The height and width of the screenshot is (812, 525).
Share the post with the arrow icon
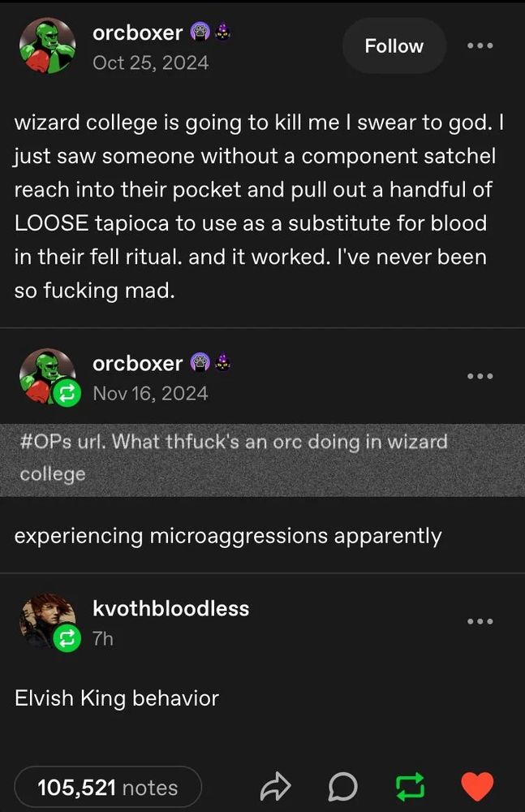coord(276,785)
